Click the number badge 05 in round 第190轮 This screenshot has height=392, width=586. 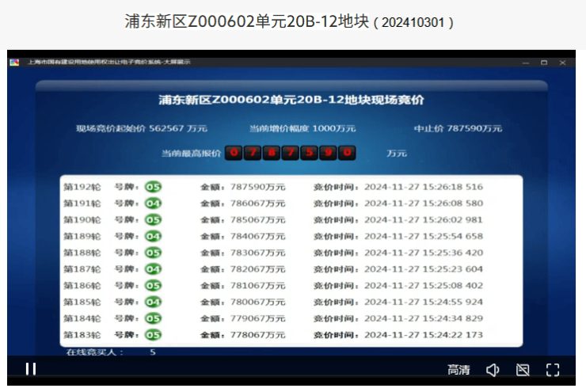(153, 219)
